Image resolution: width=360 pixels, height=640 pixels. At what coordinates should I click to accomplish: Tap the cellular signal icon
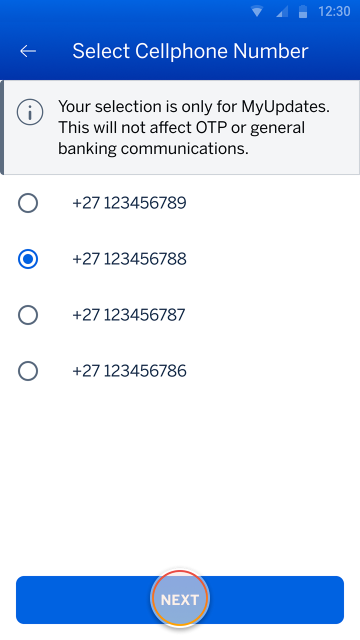click(x=282, y=12)
